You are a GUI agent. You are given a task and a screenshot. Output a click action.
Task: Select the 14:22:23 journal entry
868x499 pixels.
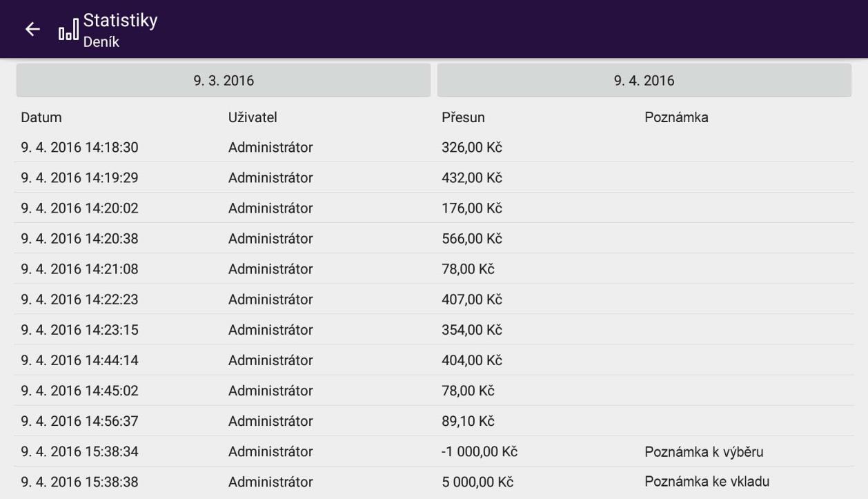[79, 299]
